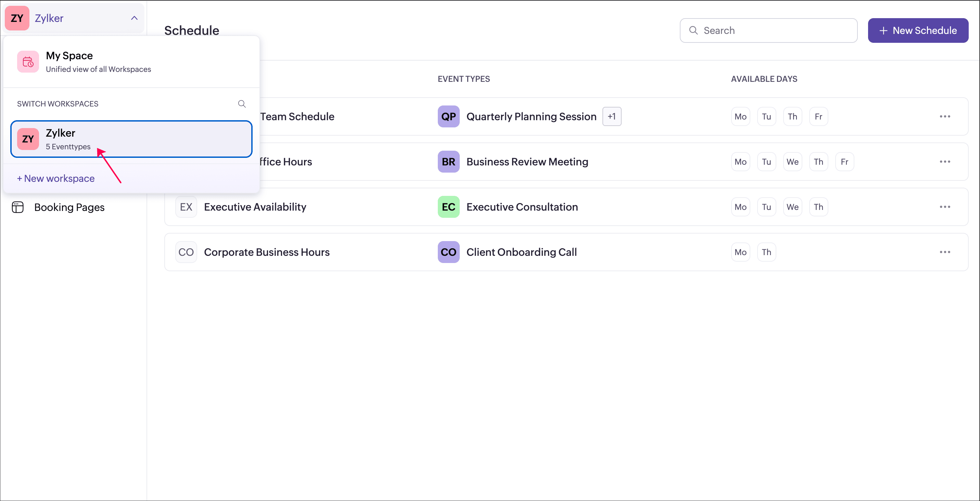980x501 pixels.
Task: Click the New Schedule button
Action: pyautogui.click(x=918, y=30)
